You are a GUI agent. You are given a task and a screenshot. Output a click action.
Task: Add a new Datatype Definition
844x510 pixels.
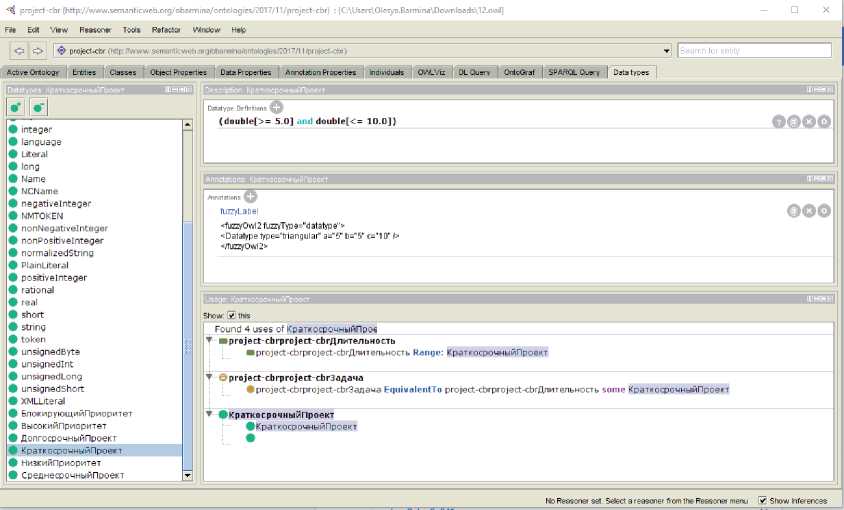click(276, 107)
